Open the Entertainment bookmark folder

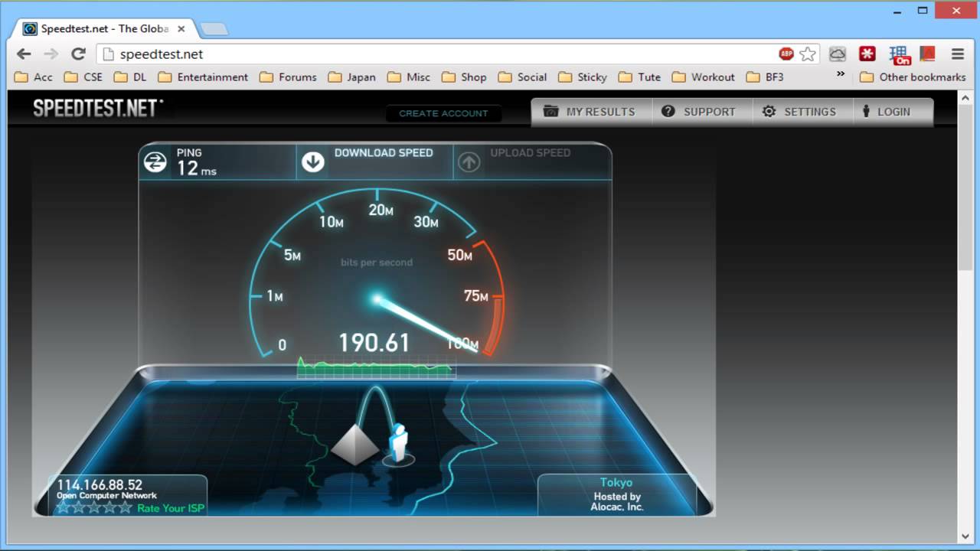point(203,77)
